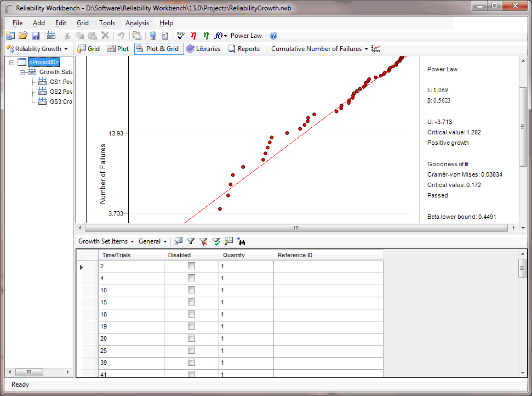Viewport: 532px width, 396px height.
Task: Tick the Disabled checkbox in row 15
Action: pos(191,302)
